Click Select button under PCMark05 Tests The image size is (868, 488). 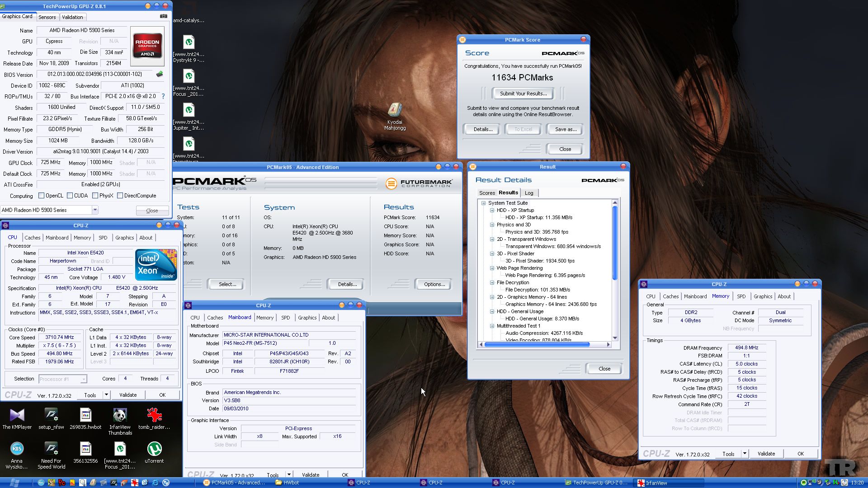(227, 284)
